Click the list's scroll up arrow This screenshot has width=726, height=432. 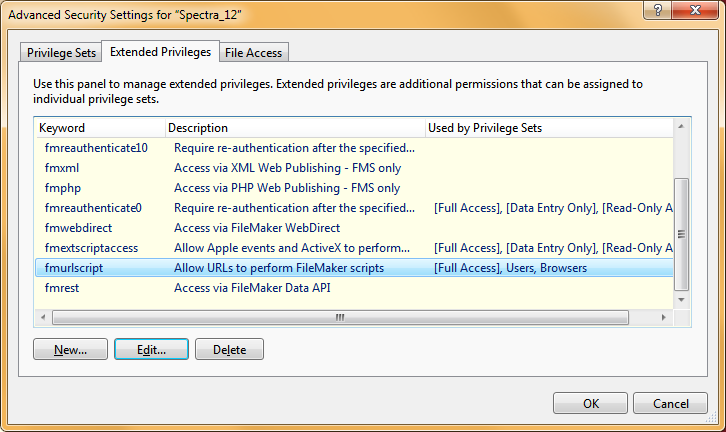(681, 126)
